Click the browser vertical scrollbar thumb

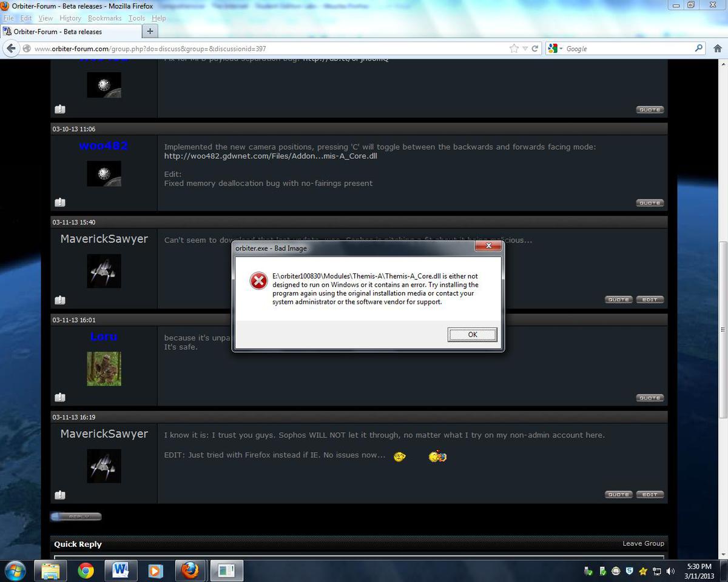723,329
